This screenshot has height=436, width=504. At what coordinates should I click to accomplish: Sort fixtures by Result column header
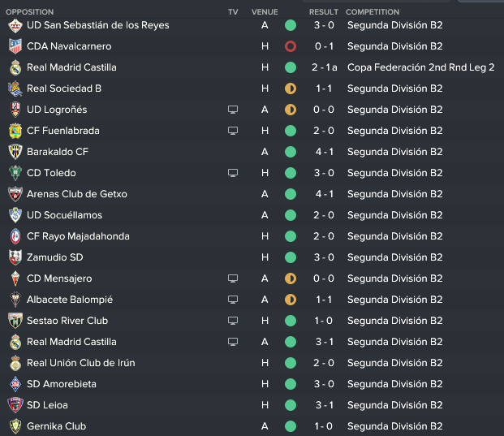(x=323, y=12)
